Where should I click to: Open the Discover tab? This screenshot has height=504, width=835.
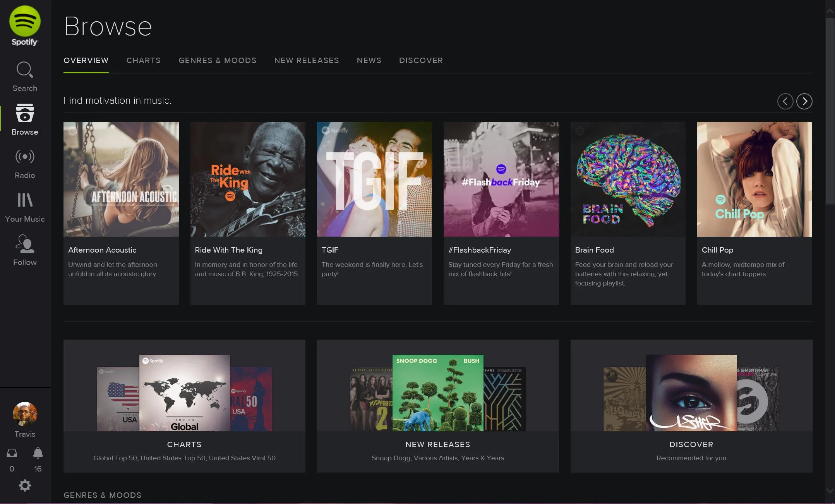coord(421,60)
